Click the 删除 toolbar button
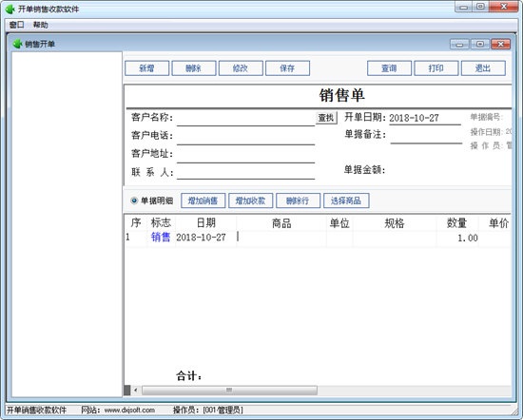The height and width of the screenshot is (420, 523). point(194,68)
